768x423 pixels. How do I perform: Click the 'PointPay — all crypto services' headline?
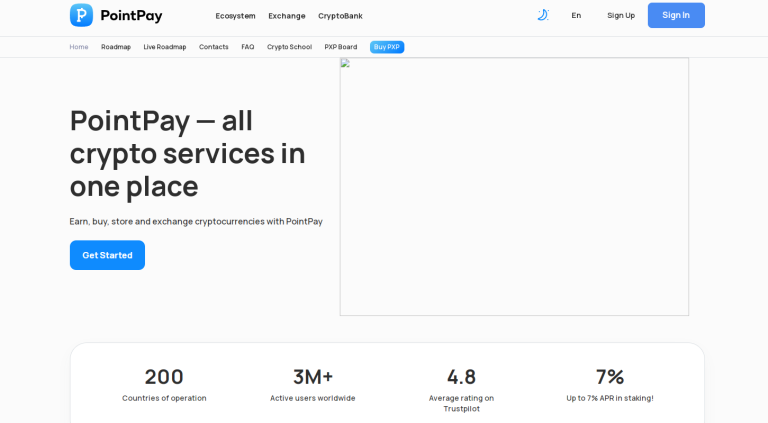[x=188, y=153]
